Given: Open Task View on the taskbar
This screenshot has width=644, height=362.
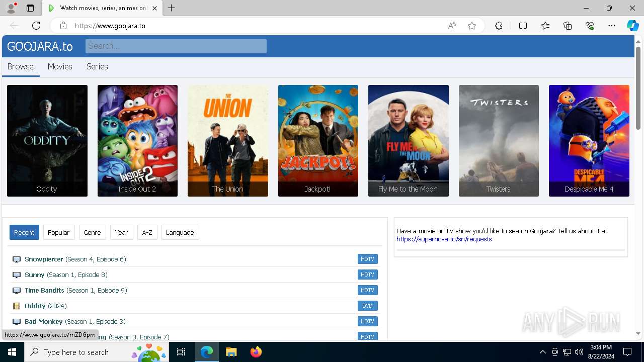Looking at the screenshot, I should tap(181, 352).
